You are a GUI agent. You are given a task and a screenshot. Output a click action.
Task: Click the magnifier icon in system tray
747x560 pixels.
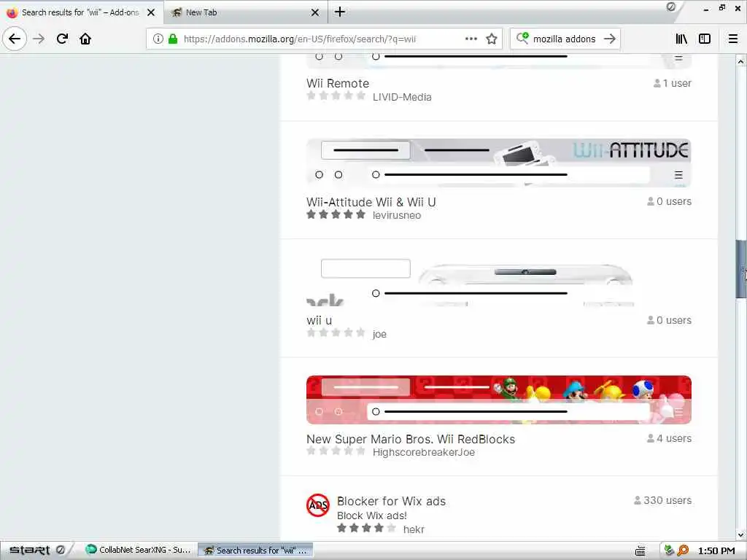coord(683,550)
